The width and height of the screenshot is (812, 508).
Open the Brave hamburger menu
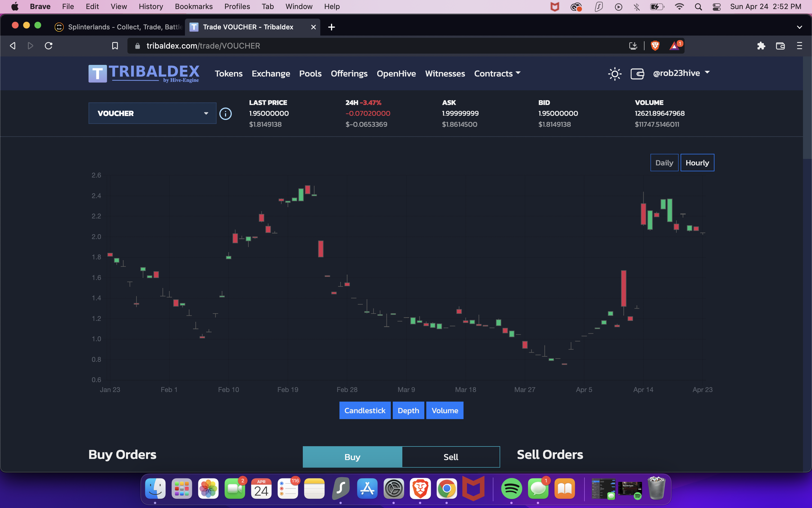pos(799,46)
